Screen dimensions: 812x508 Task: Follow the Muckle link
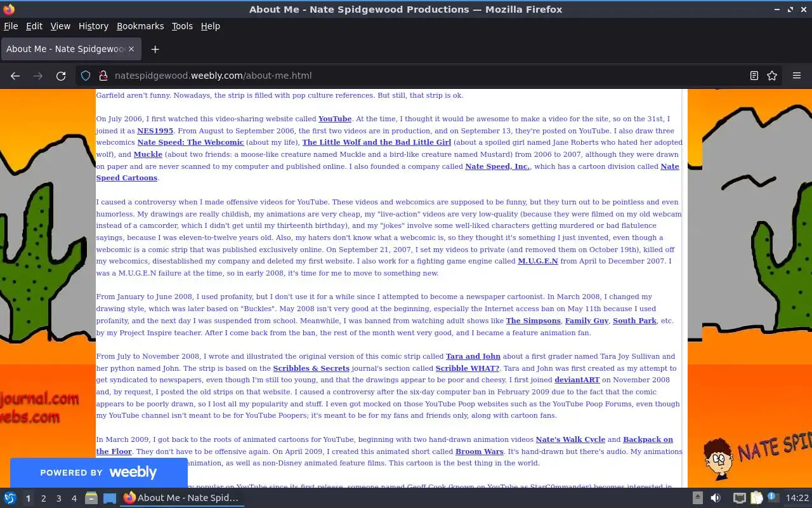(x=148, y=154)
